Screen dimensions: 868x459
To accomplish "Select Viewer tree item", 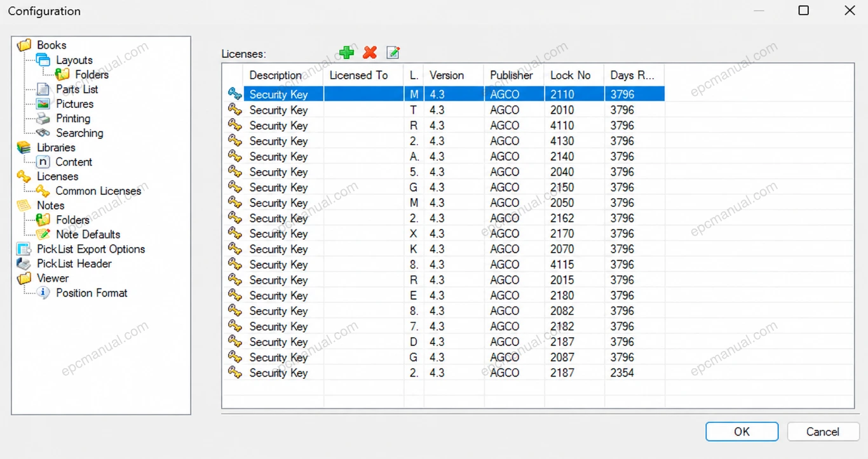I will [53, 278].
